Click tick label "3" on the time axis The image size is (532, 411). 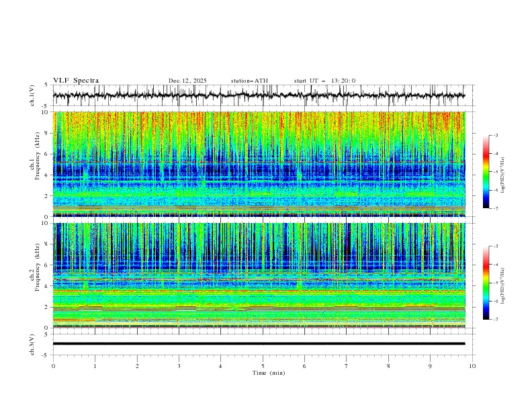click(x=179, y=366)
